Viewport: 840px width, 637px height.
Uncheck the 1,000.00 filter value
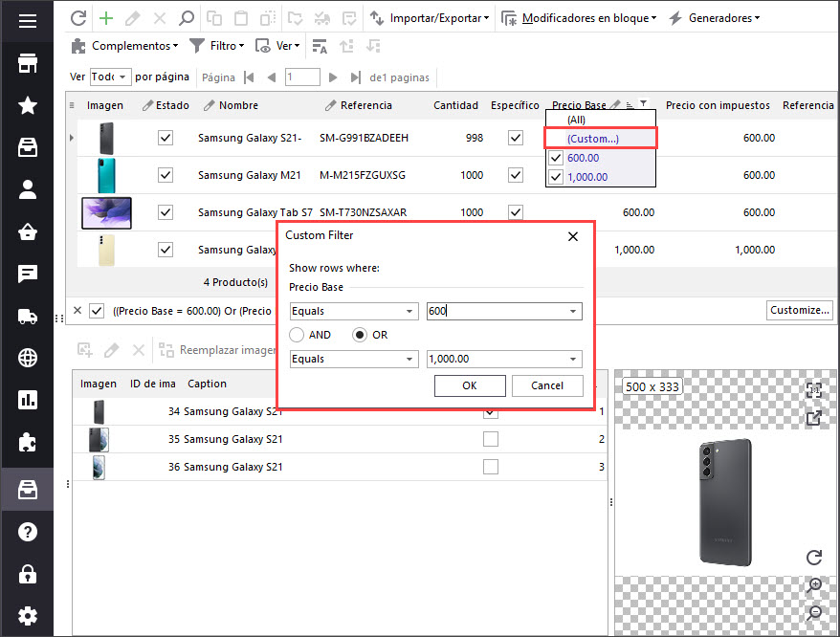[556, 177]
